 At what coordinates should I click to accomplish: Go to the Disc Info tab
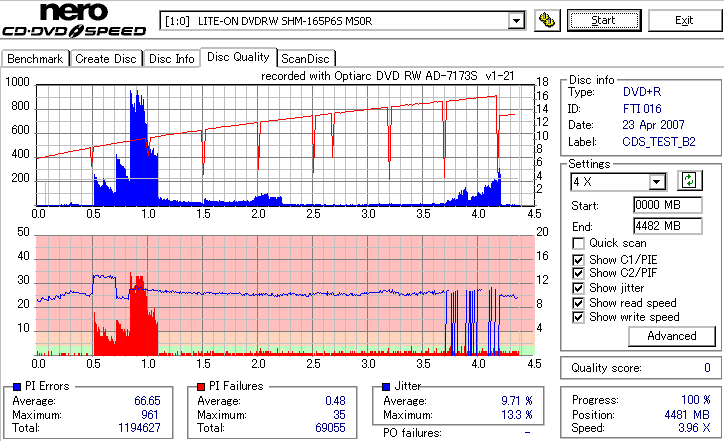click(171, 59)
